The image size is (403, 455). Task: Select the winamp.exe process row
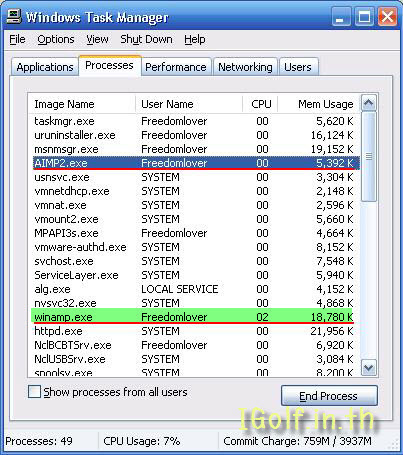[193, 316]
